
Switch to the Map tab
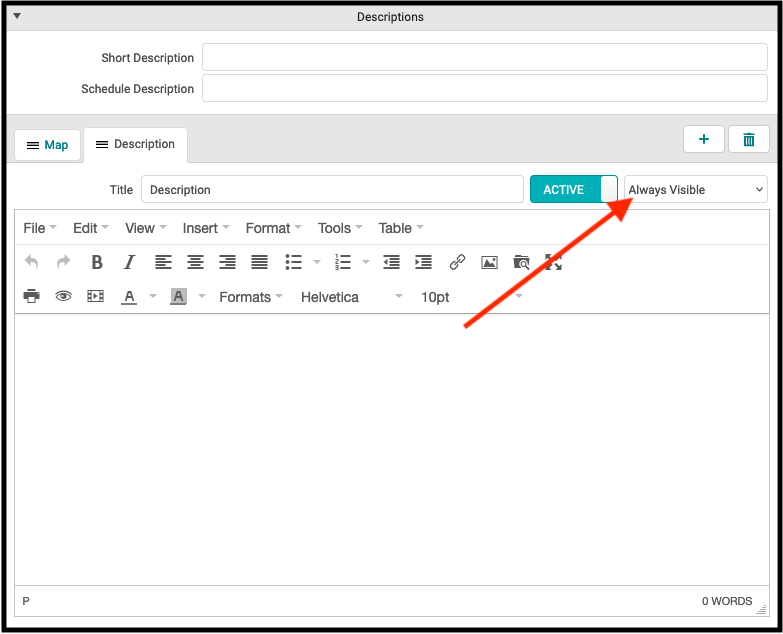tap(47, 145)
